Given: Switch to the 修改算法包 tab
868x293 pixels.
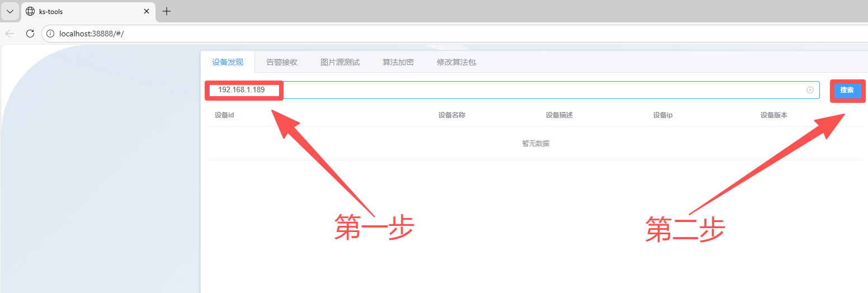Looking at the screenshot, I should [456, 62].
